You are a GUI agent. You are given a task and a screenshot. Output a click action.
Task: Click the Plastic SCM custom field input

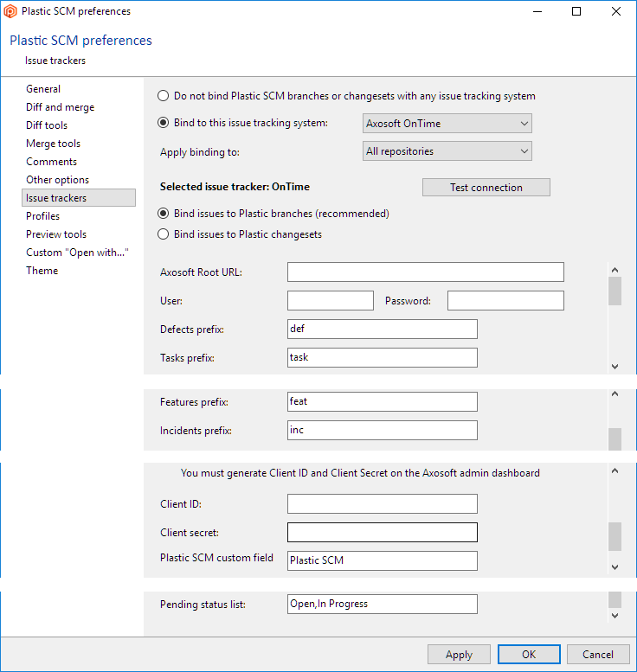[383, 560]
